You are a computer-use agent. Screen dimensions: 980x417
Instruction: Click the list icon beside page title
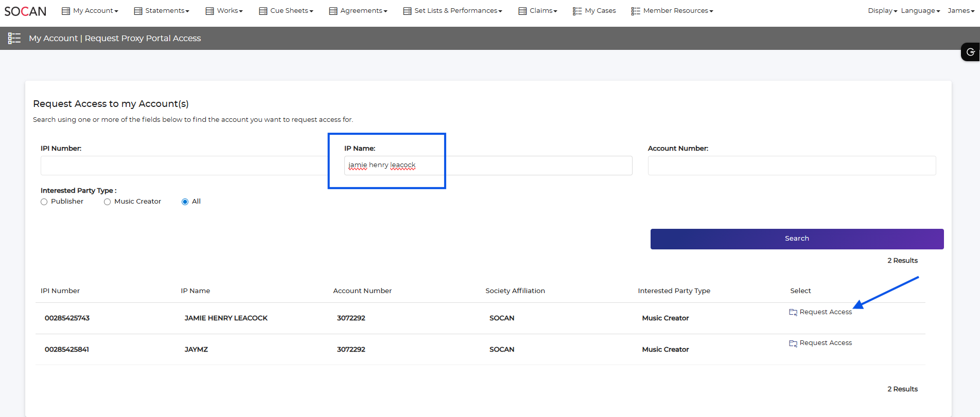tap(14, 38)
